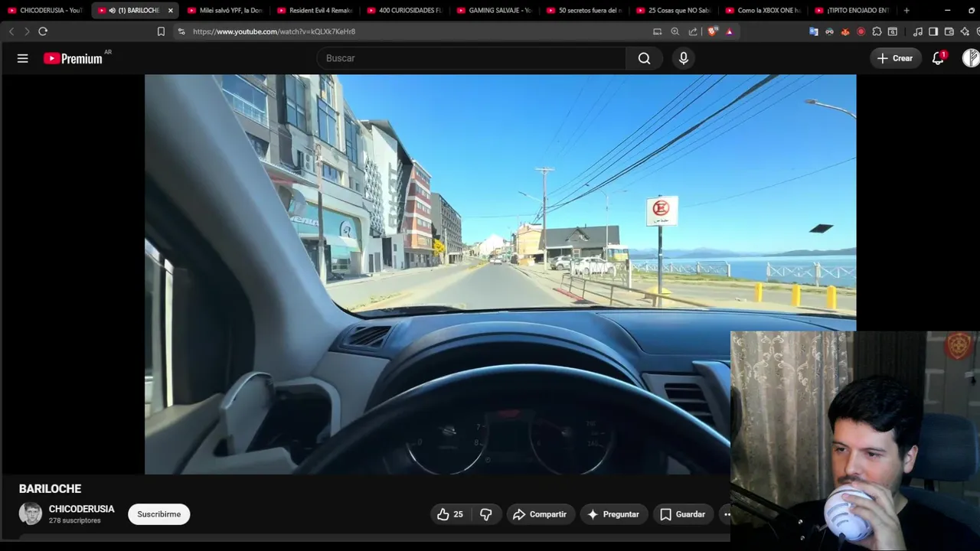The image size is (980, 551).
Task: Switch to the CHICODERUSIA - YouTube tab
Action: tap(46, 11)
